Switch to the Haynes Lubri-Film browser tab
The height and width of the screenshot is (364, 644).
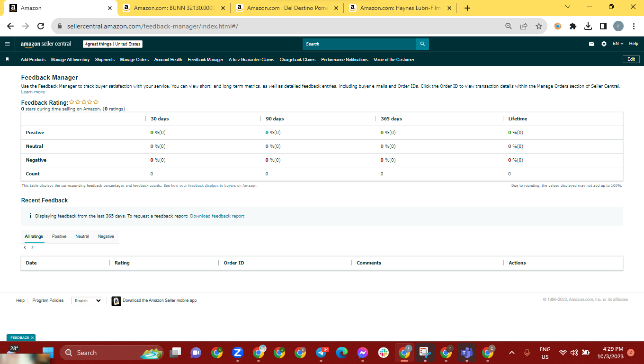[x=401, y=8]
